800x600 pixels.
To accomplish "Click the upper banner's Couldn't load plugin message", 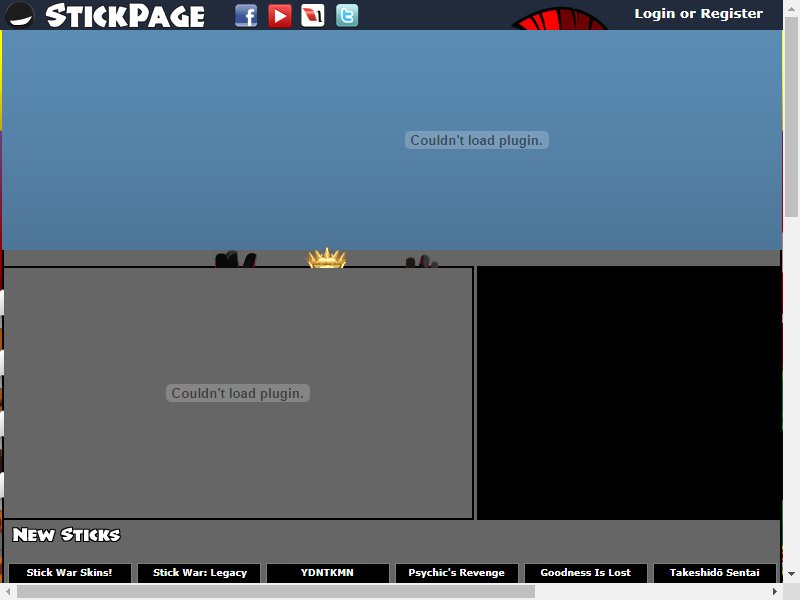I will click(477, 140).
